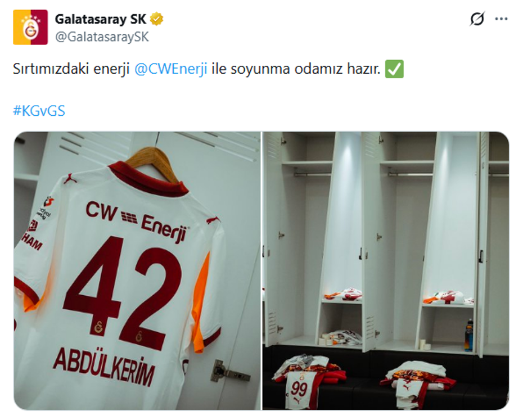Visit the @GalatasaraySK handle
The height and width of the screenshot is (420, 523).
[x=102, y=37]
